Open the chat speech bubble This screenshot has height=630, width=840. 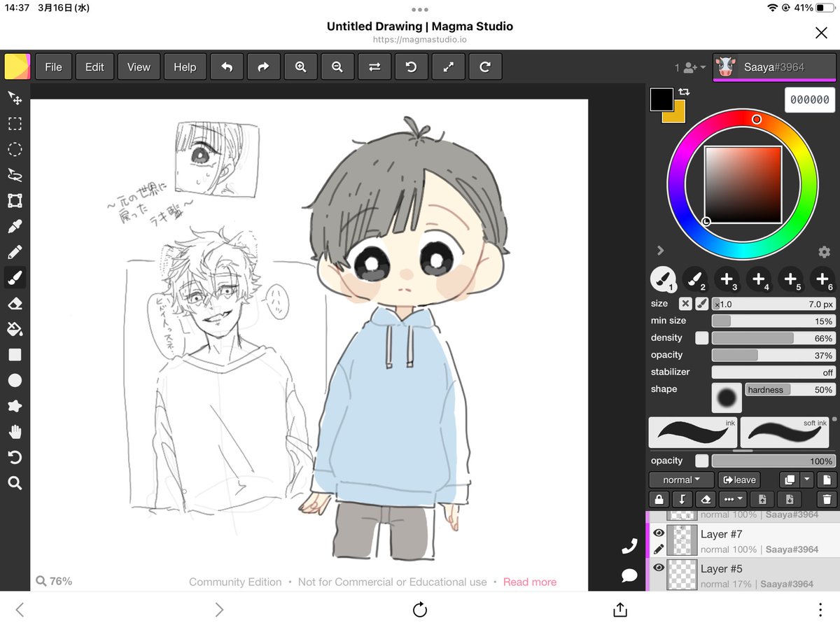click(629, 575)
